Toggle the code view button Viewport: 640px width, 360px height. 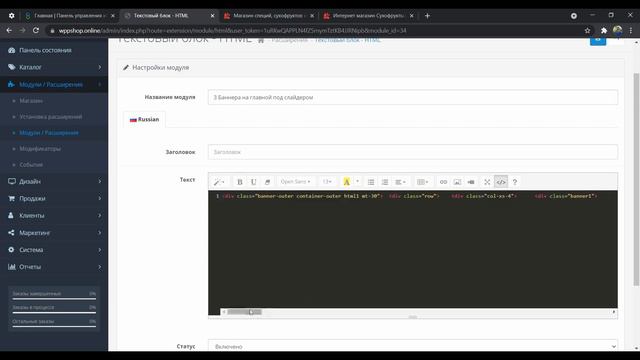coord(501,182)
